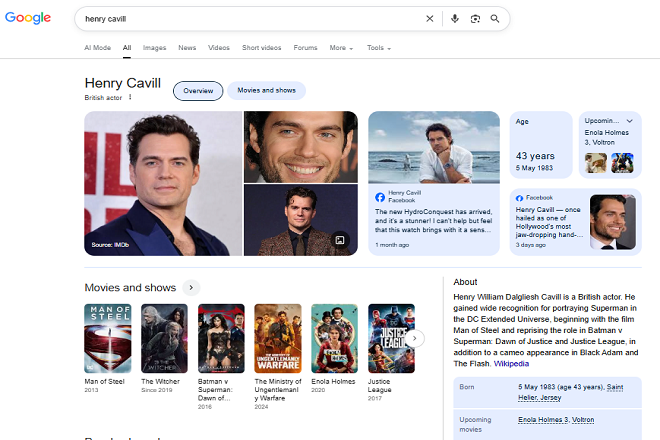Expand the Tools dropdown

[379, 48]
